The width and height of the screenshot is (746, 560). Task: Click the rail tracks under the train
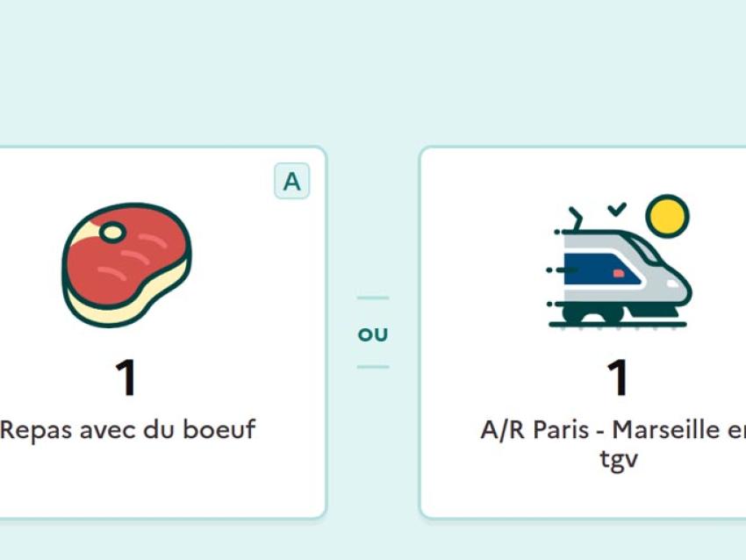pyautogui.click(x=617, y=324)
